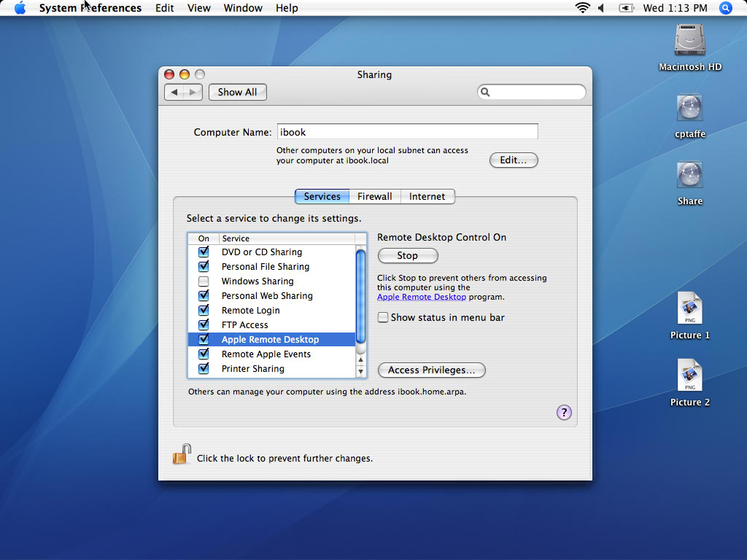Select the Macintosh HD desktop icon
The width and height of the screenshot is (747, 560).
pyautogui.click(x=690, y=41)
